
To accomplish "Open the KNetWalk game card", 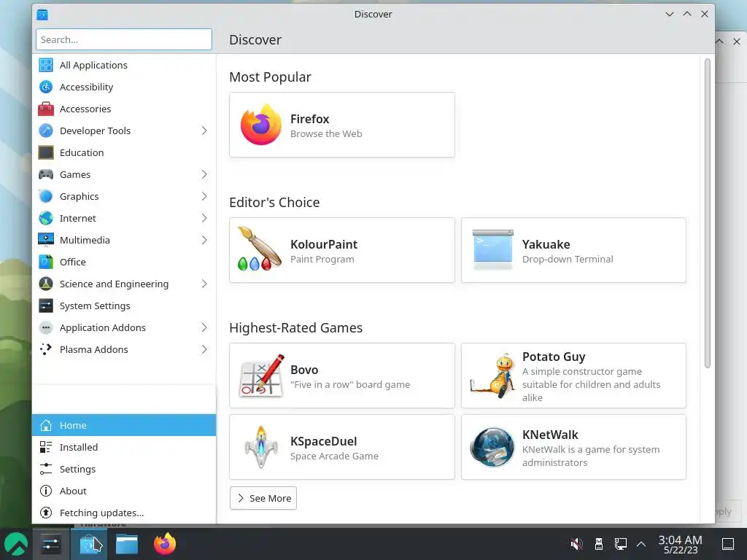I will [573, 447].
